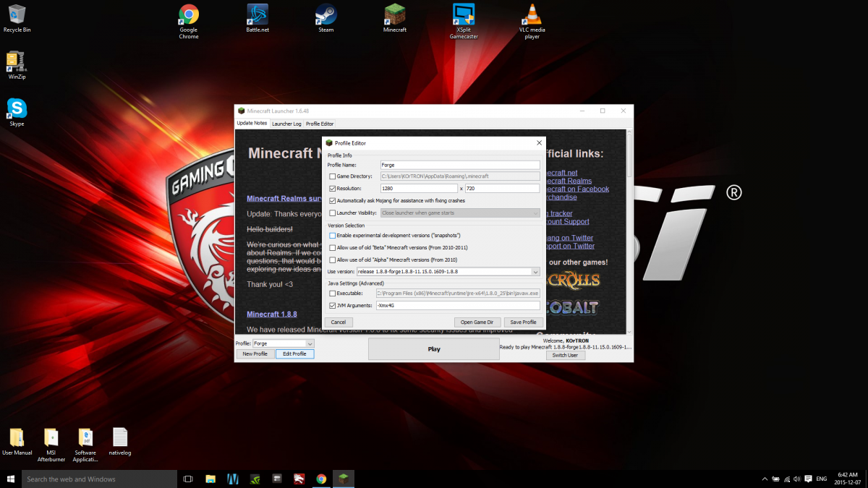Open ENG language input indicator
Image resolution: width=868 pixels, height=488 pixels.
tap(821, 479)
